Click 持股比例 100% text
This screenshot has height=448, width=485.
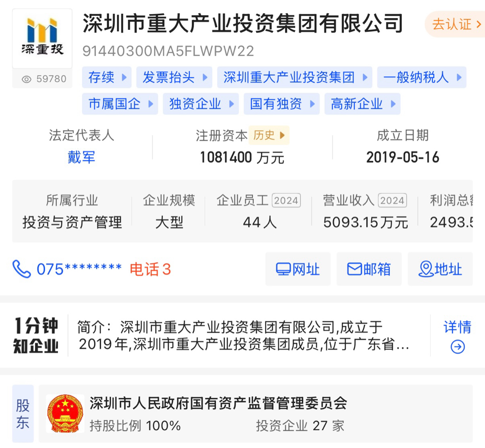(x=135, y=426)
